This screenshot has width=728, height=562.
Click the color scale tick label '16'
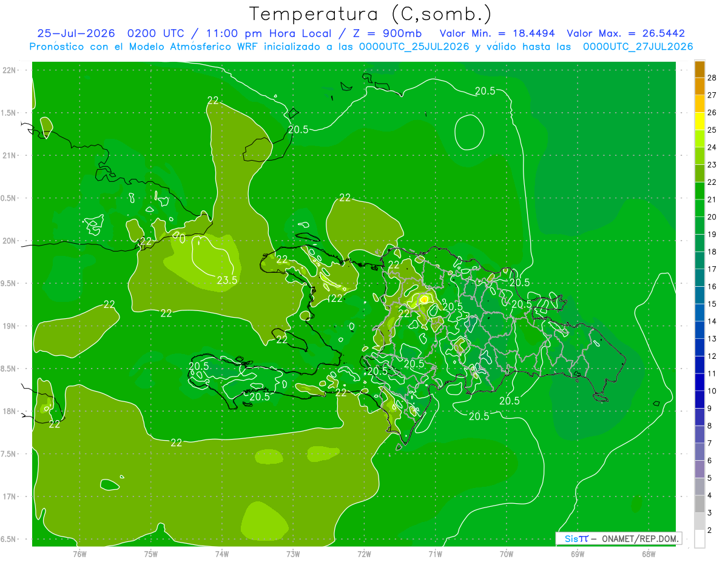712,286
